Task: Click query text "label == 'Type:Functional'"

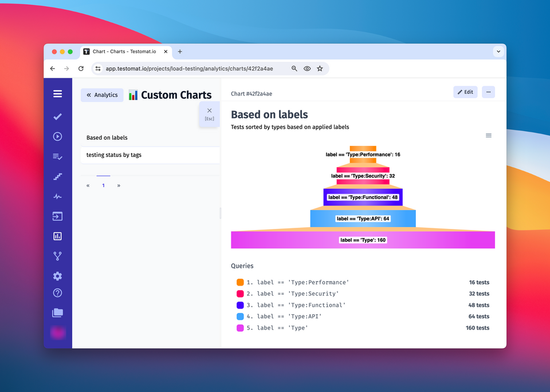Action: pos(301,305)
